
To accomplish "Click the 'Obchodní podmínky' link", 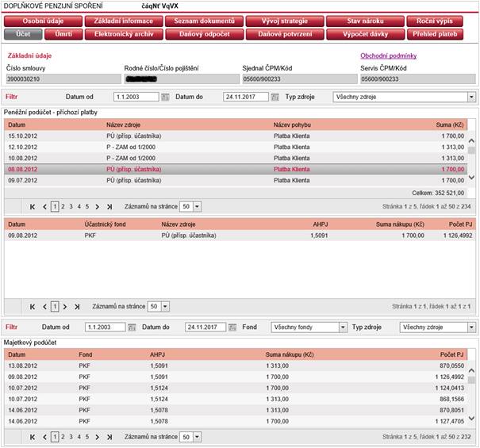I will tap(388, 56).
